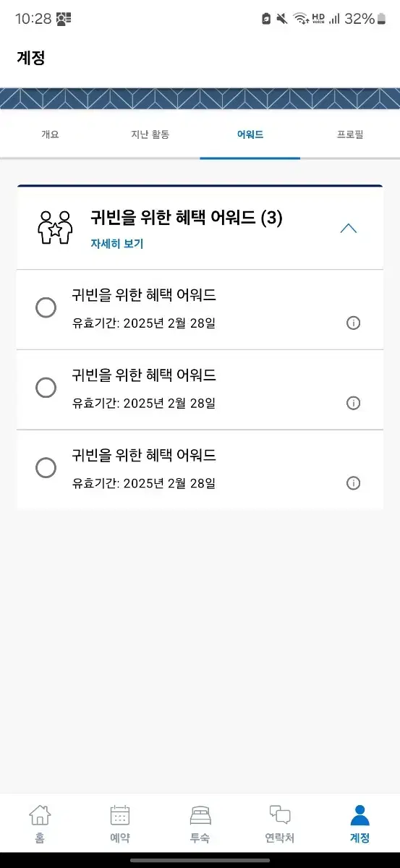Tap the 귀빈을 위한 혜택 어워드 (3) heading
400x868 pixels.
tap(187, 218)
